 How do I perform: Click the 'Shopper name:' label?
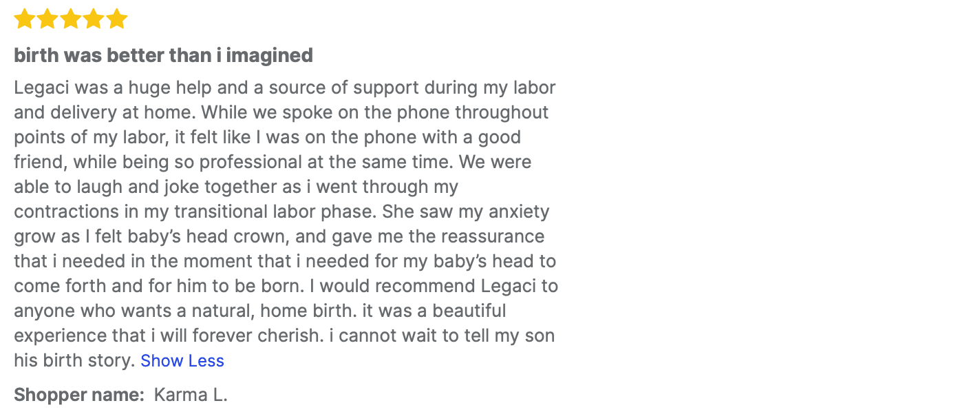click(x=79, y=395)
